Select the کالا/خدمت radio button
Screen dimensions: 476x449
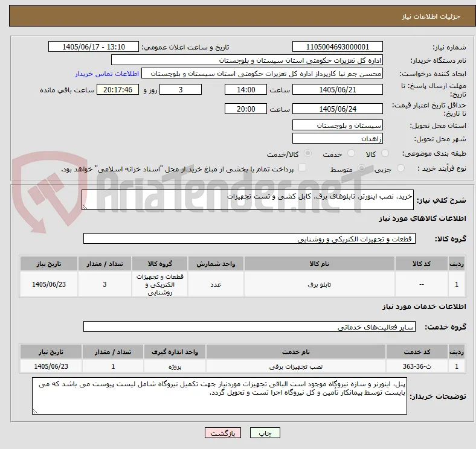tap(307, 153)
